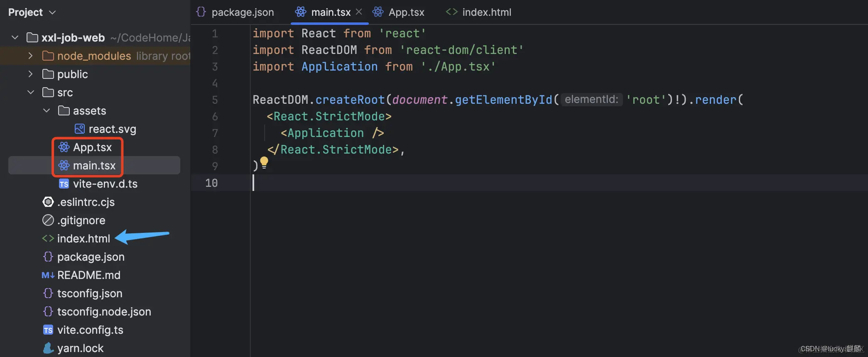The width and height of the screenshot is (868, 357).
Task: Switch to the index.html editor tab
Action: [x=478, y=12]
